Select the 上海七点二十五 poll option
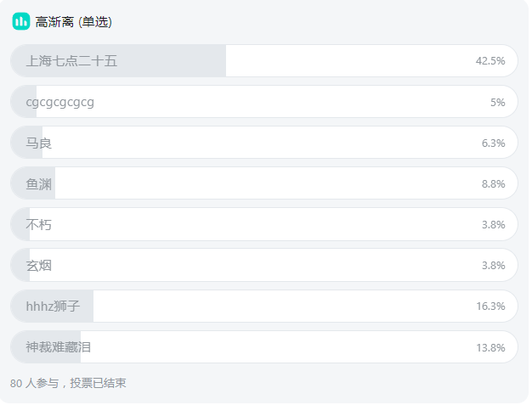This screenshot has width=532, height=405. [264, 61]
